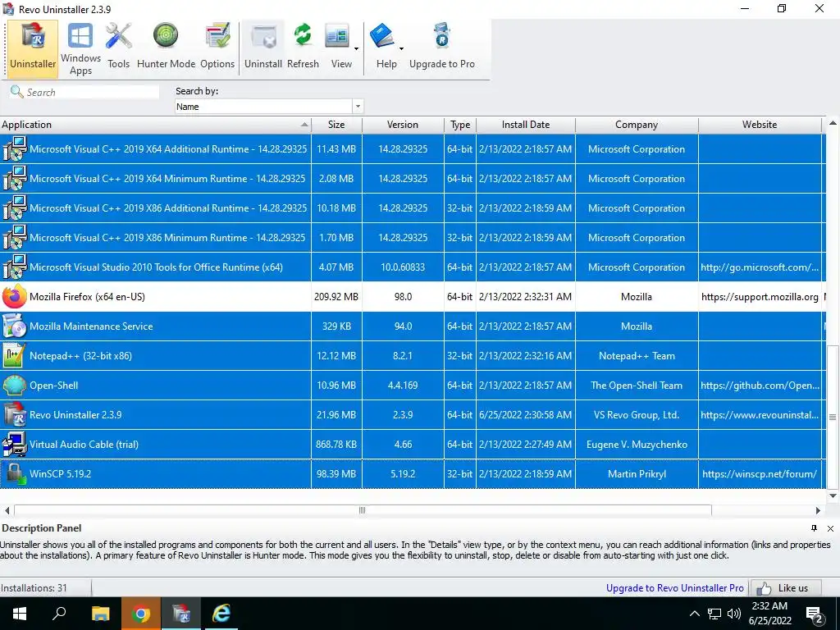Open Internet Explorer from taskbar

click(x=221, y=614)
